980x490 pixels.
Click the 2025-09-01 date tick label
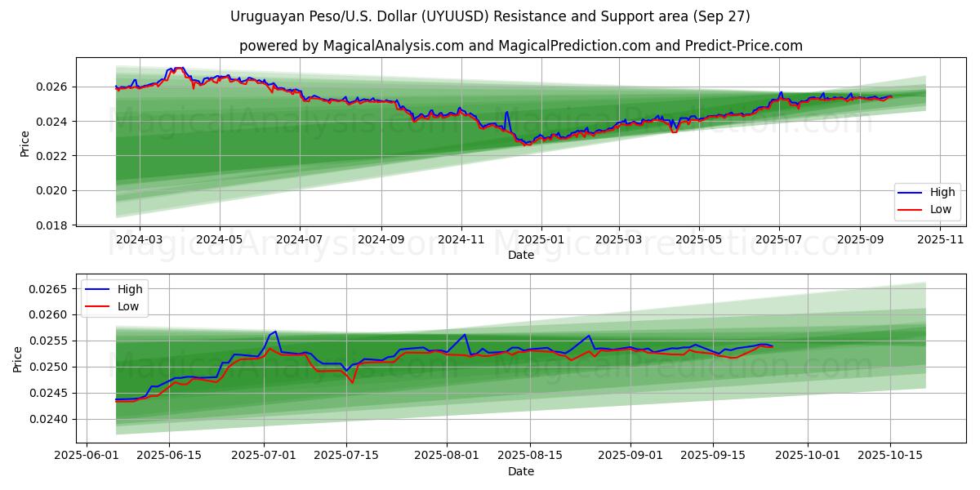coord(631,455)
